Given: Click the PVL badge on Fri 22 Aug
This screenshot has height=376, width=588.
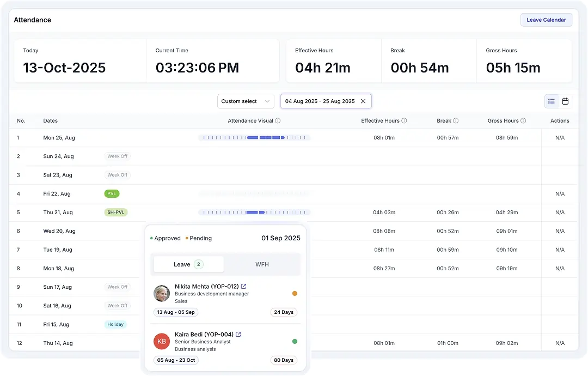Looking at the screenshot, I should (x=112, y=194).
